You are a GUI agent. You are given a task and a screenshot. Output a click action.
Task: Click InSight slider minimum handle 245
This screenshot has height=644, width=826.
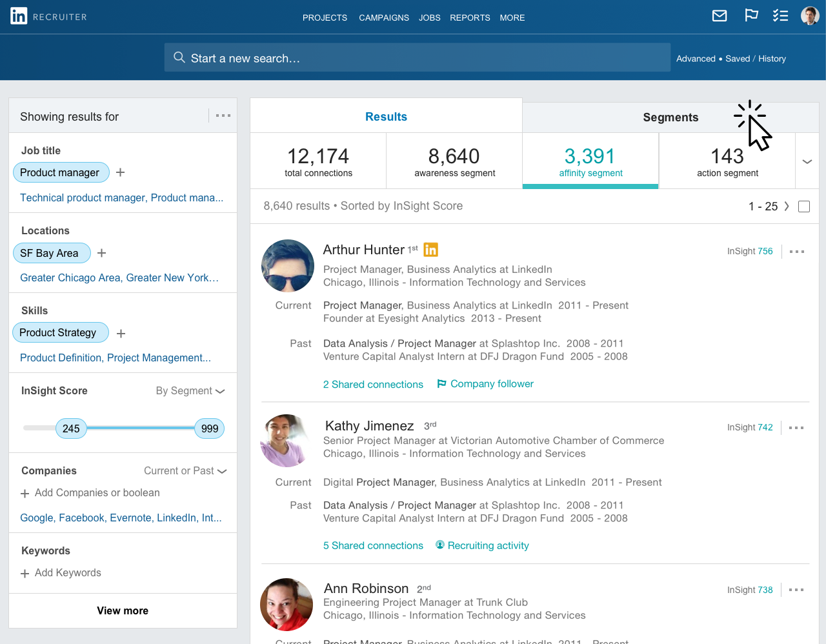tap(71, 428)
